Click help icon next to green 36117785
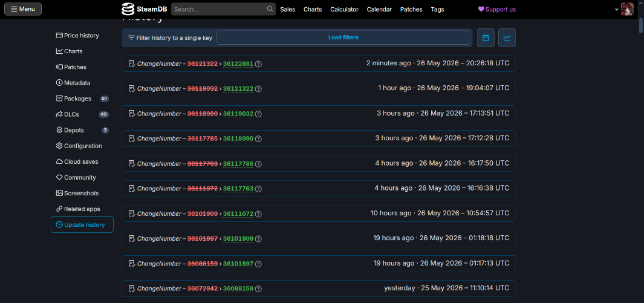This screenshot has height=303, width=644. 258,165
